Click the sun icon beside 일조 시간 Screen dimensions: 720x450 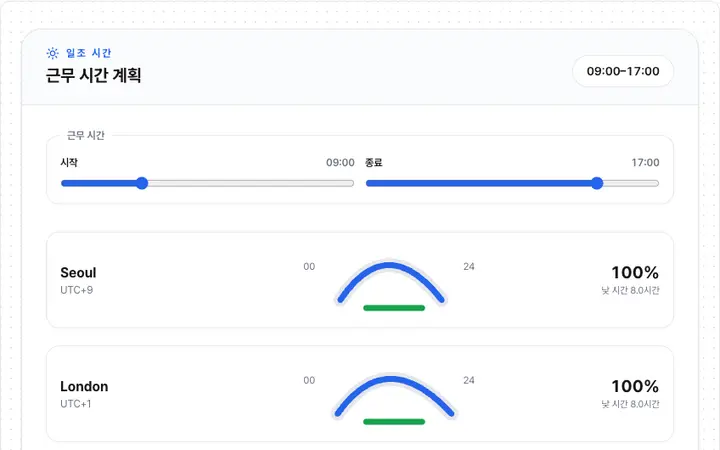(52, 53)
